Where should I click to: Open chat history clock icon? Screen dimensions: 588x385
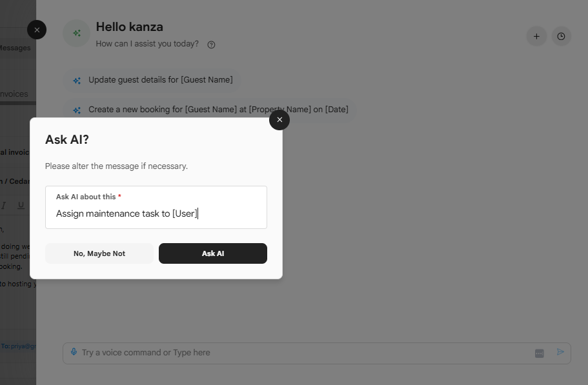coord(561,36)
